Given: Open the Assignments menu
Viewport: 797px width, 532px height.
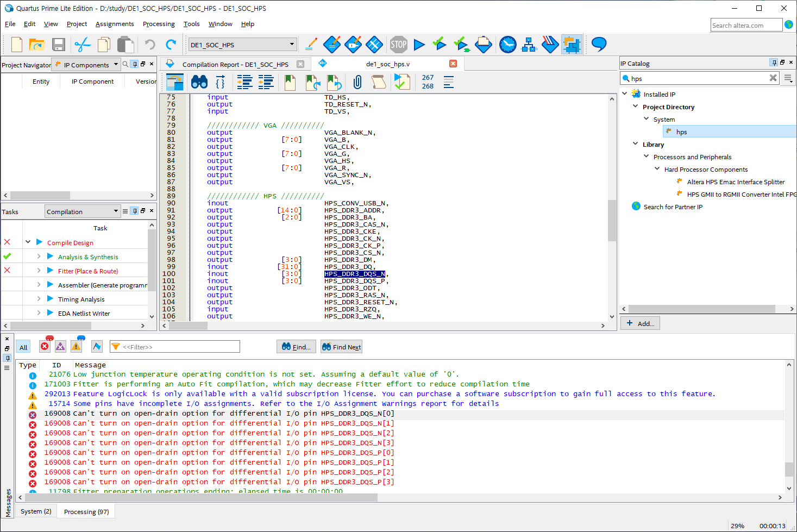Looking at the screenshot, I should pyautogui.click(x=115, y=24).
